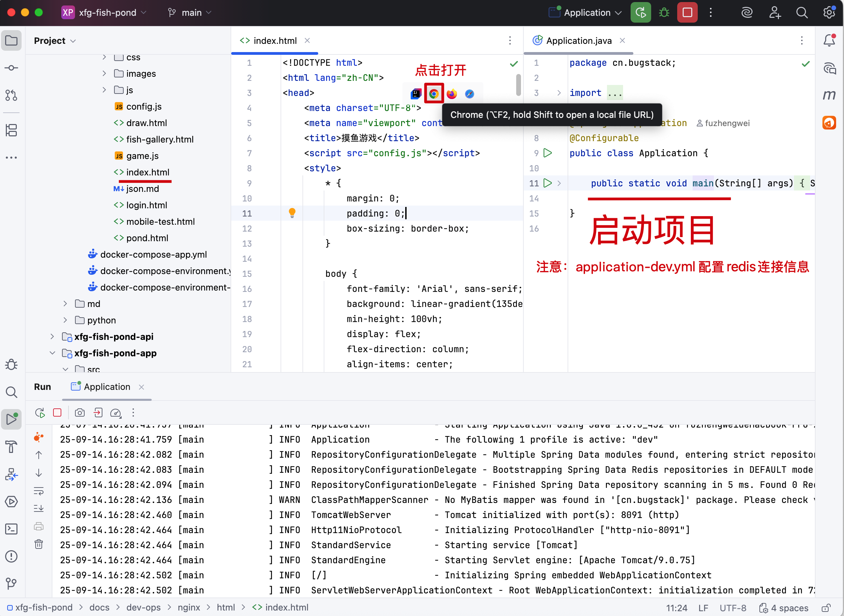Open the AI Assistant swirl icon in title bar
The height and width of the screenshot is (616, 844).
click(747, 13)
